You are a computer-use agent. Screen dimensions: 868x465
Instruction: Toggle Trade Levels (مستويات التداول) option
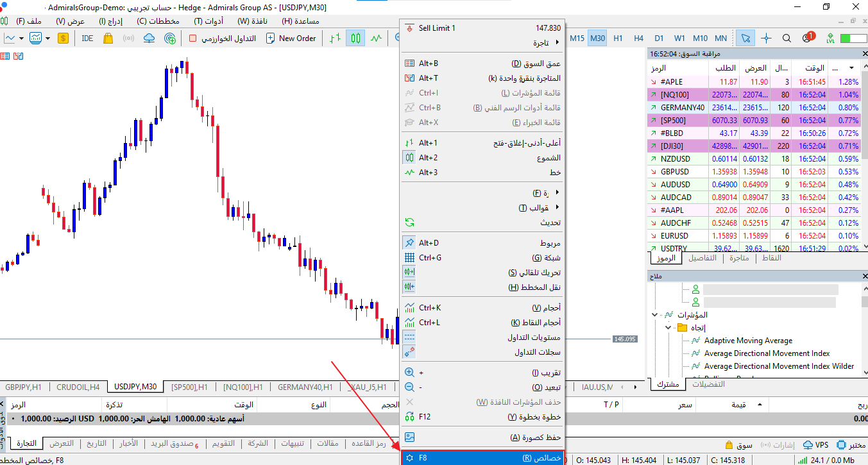(482, 337)
